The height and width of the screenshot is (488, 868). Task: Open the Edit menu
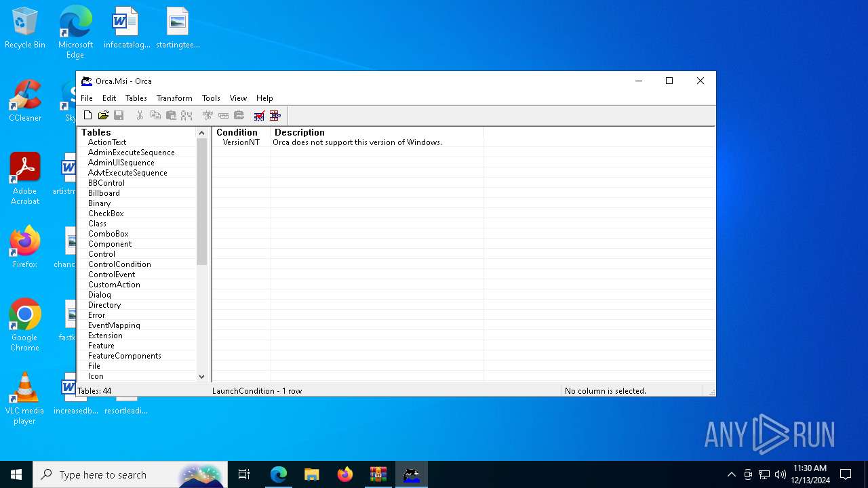[x=109, y=98]
